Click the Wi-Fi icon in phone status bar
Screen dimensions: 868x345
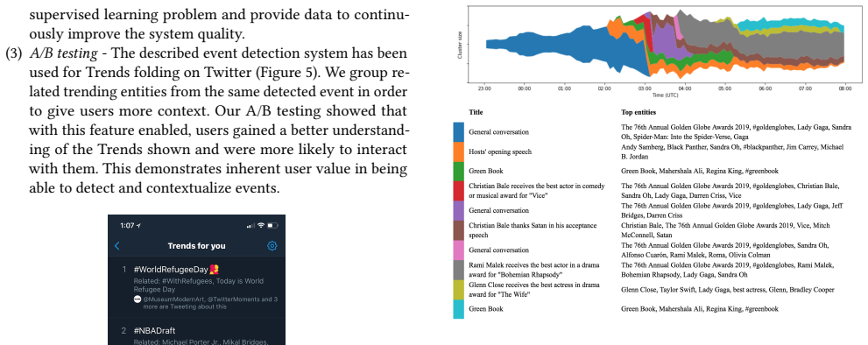click(x=261, y=225)
